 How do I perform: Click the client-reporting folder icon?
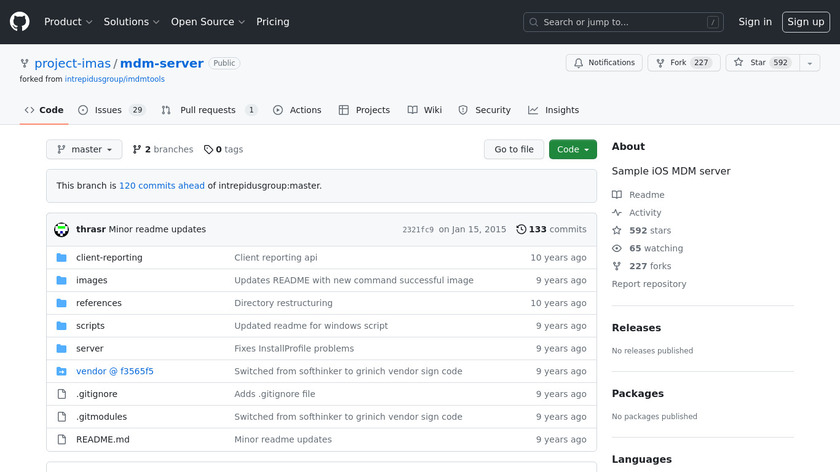tap(62, 257)
